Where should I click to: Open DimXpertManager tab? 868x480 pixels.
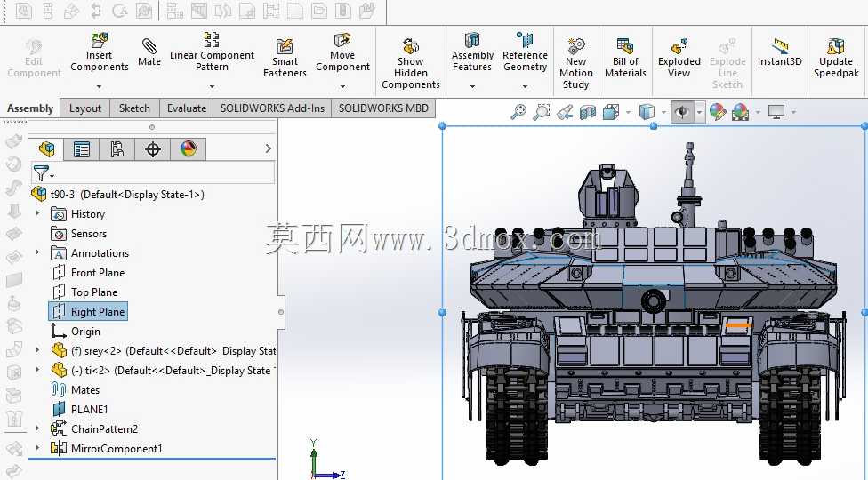(x=153, y=148)
